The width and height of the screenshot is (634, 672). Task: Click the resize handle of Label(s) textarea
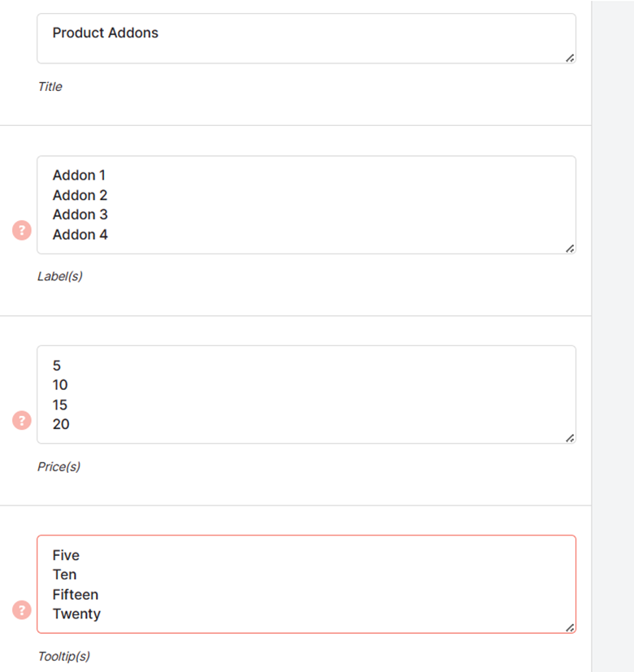(x=570, y=249)
